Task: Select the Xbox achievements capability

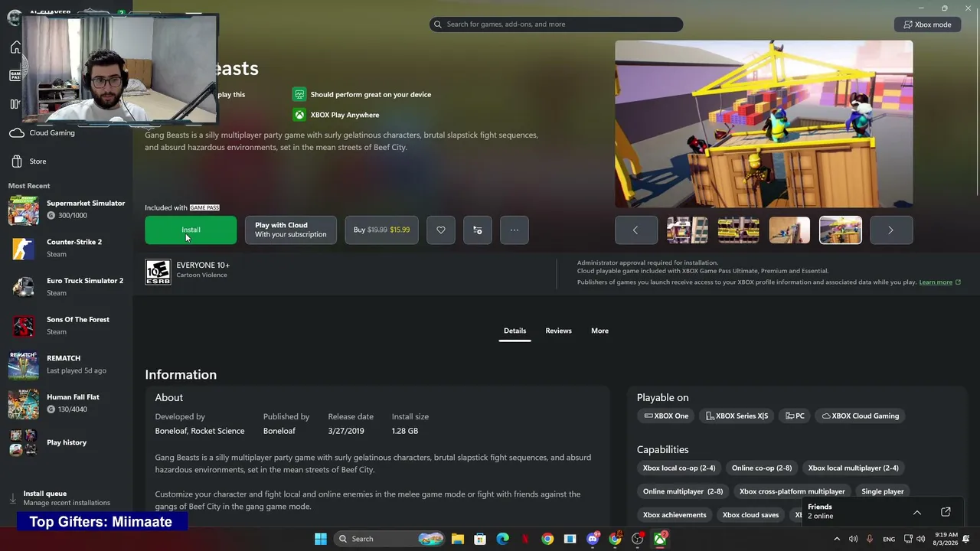Action: point(675,515)
